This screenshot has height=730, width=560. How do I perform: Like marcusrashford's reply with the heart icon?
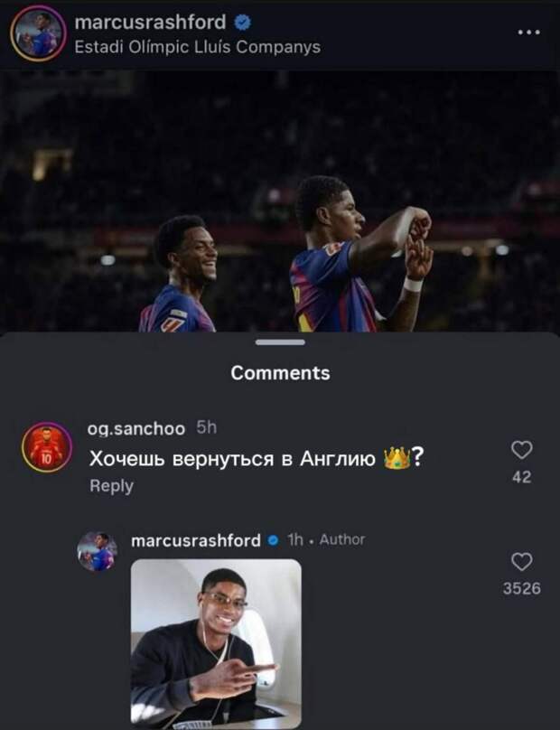tap(521, 562)
